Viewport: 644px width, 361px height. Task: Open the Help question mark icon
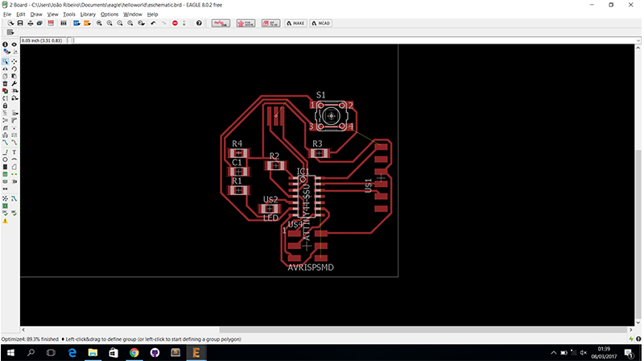coord(199,23)
